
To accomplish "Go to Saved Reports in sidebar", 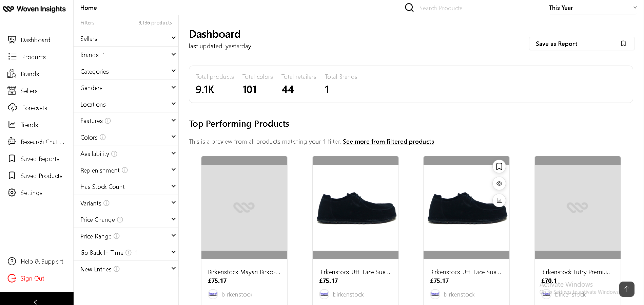I will 40,159.
